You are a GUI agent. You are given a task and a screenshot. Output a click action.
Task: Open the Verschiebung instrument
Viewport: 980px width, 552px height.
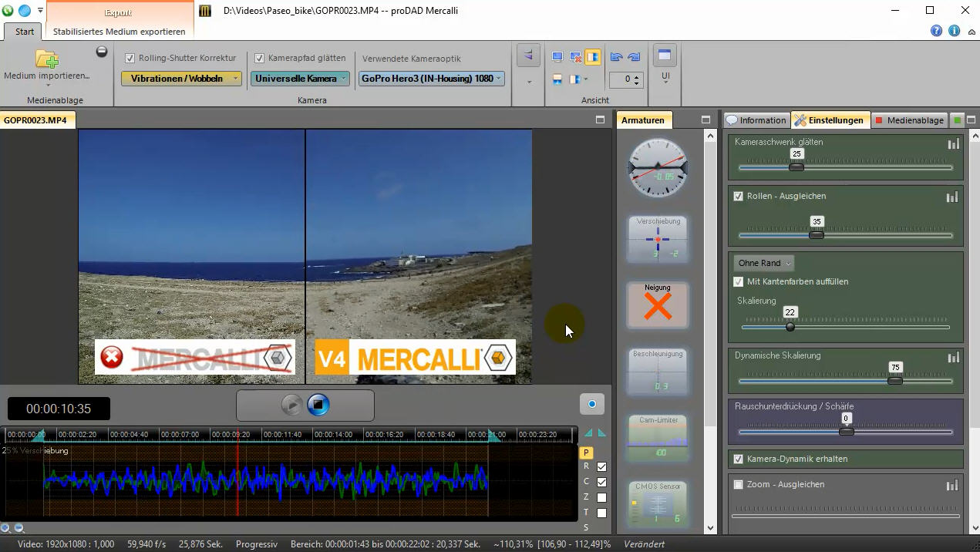(658, 238)
